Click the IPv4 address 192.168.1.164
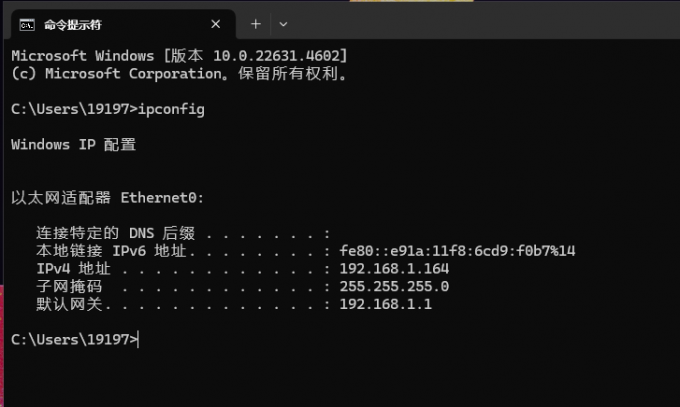This screenshot has width=680, height=407. (x=394, y=269)
